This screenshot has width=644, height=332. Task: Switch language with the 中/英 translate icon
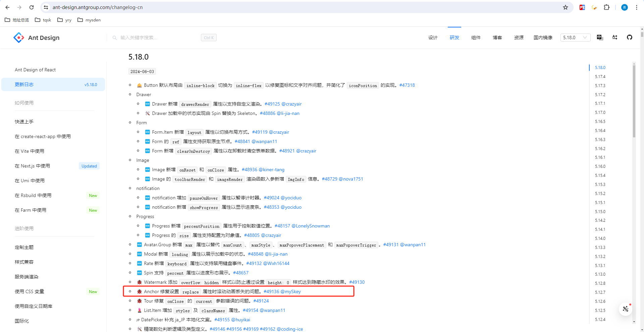[x=599, y=38]
